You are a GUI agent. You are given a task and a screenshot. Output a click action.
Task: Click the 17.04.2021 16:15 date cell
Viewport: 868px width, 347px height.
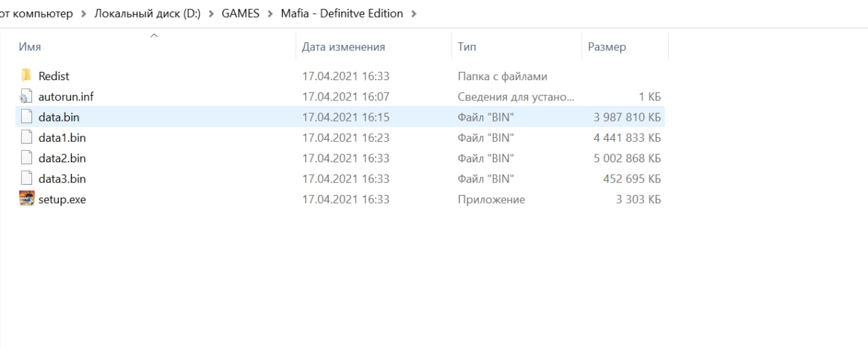tap(346, 117)
